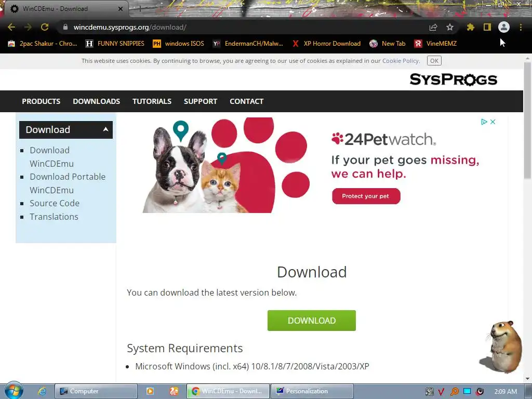Open the FUNNY SNIPPIES bookmark
Image resolution: width=532 pixels, height=399 pixels.
pyautogui.click(x=115, y=44)
